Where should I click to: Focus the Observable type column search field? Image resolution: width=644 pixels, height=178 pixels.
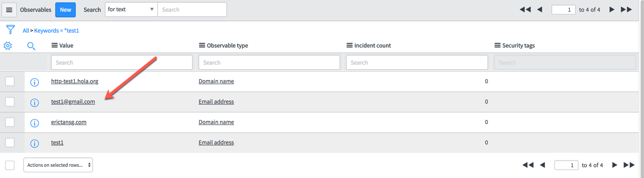(269, 62)
